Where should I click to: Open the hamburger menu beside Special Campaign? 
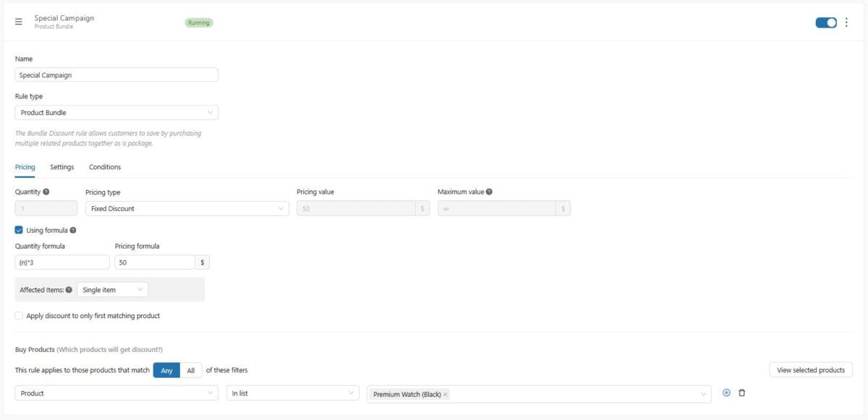pos(19,22)
